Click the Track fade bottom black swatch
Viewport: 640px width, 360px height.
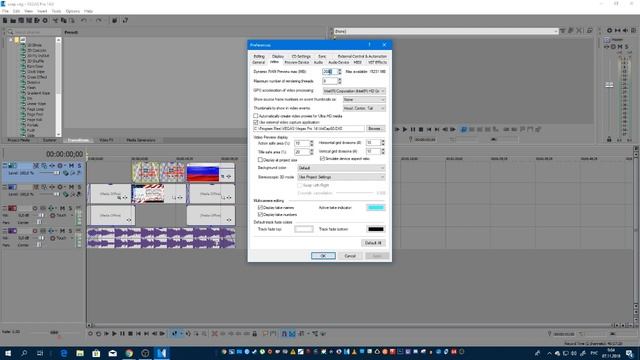pos(376,229)
